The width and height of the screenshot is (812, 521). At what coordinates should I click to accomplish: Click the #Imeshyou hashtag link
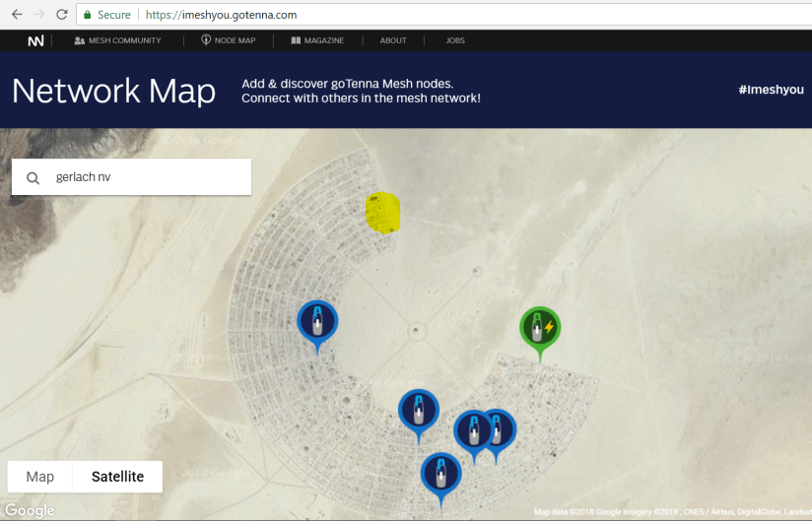point(771,90)
